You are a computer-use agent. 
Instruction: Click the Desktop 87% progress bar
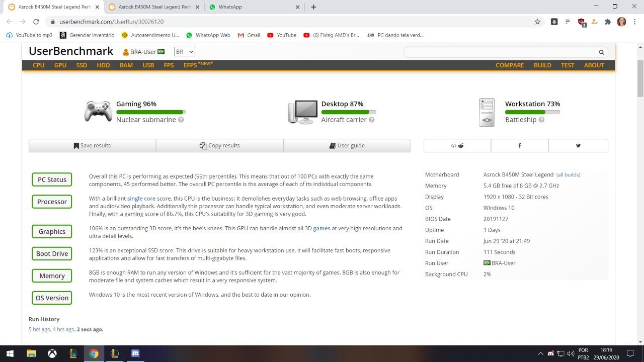[x=349, y=112]
